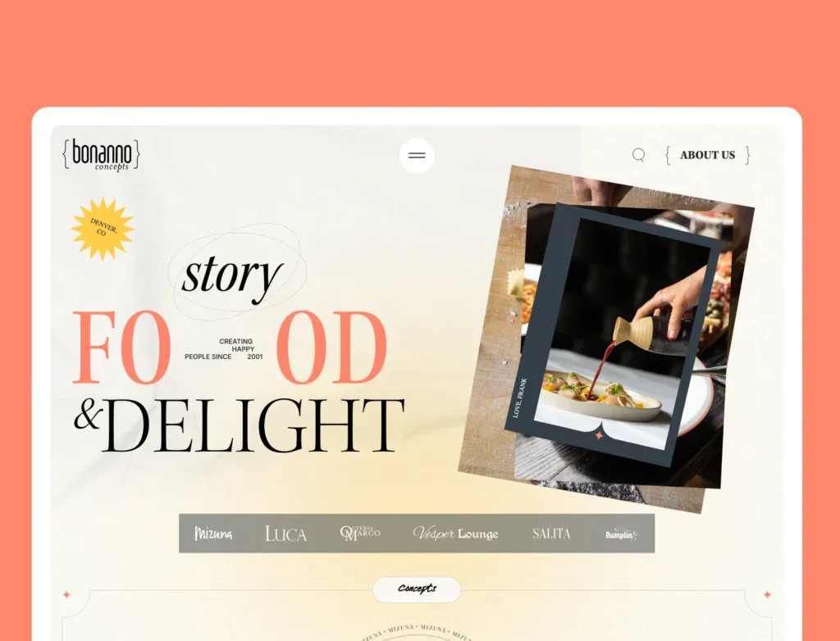Select the Mizuna restaurant logo
840x641 pixels.
(x=213, y=534)
